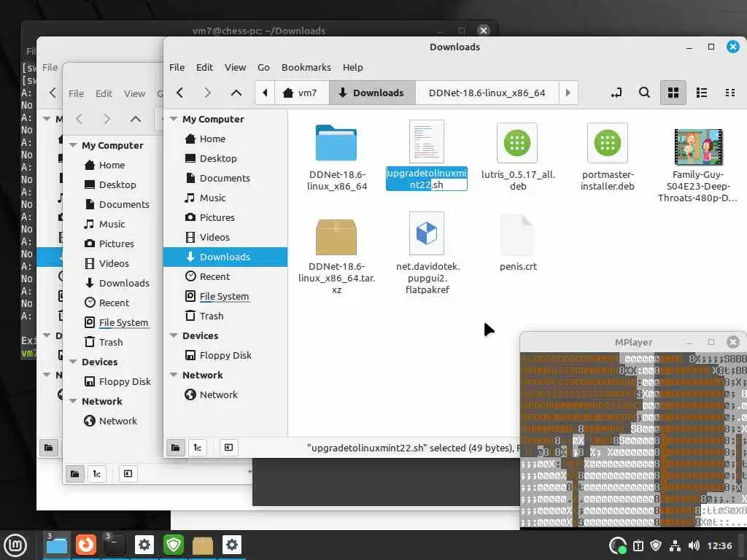The width and height of the screenshot is (747, 560).
Task: Launch Firefox from taskbar
Action: [86, 545]
